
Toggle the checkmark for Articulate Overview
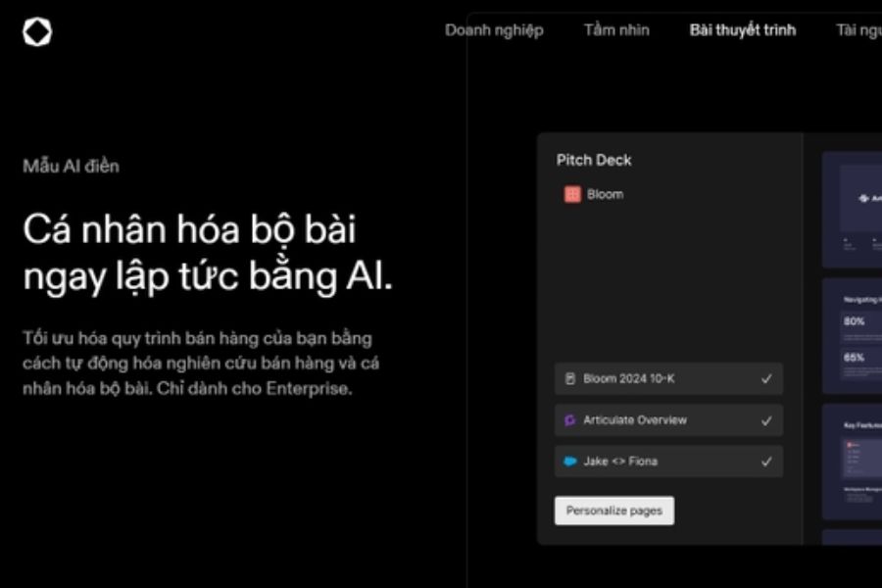click(766, 420)
